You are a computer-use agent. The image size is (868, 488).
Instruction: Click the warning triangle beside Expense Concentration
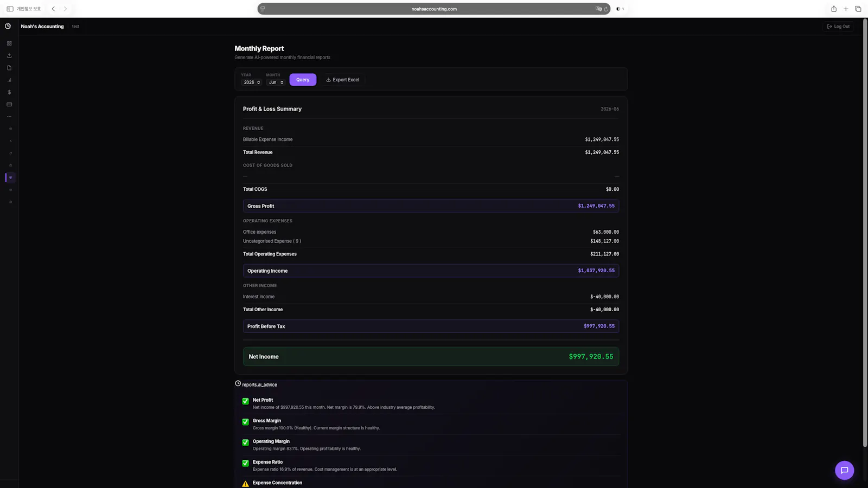[x=245, y=484]
